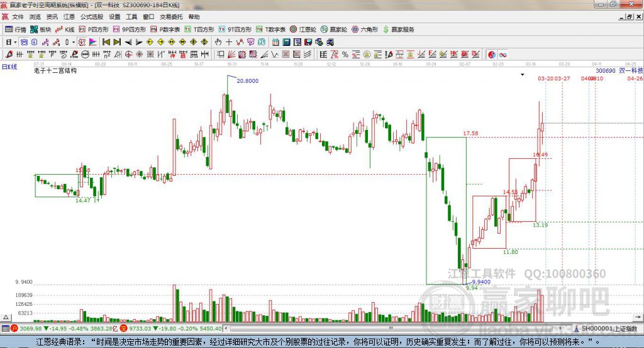Viewport: 644px width, 348px height.
Task: Click the yellow diamond left-arrow icon
Action: pyautogui.click(x=150, y=42)
